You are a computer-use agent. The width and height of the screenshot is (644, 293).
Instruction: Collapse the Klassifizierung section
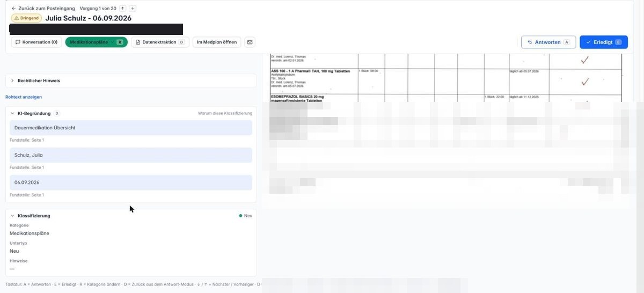click(x=30, y=216)
